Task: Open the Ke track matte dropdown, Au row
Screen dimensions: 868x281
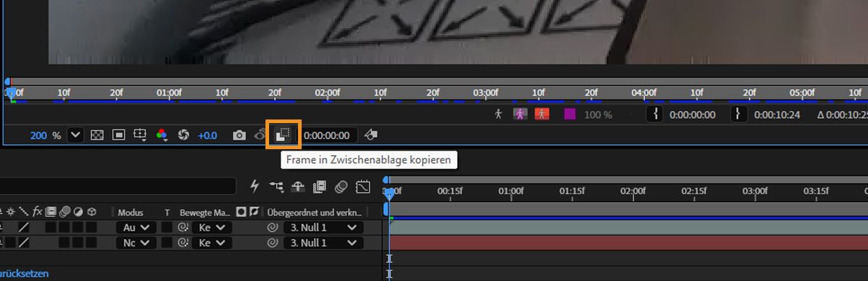Action: pos(211,227)
